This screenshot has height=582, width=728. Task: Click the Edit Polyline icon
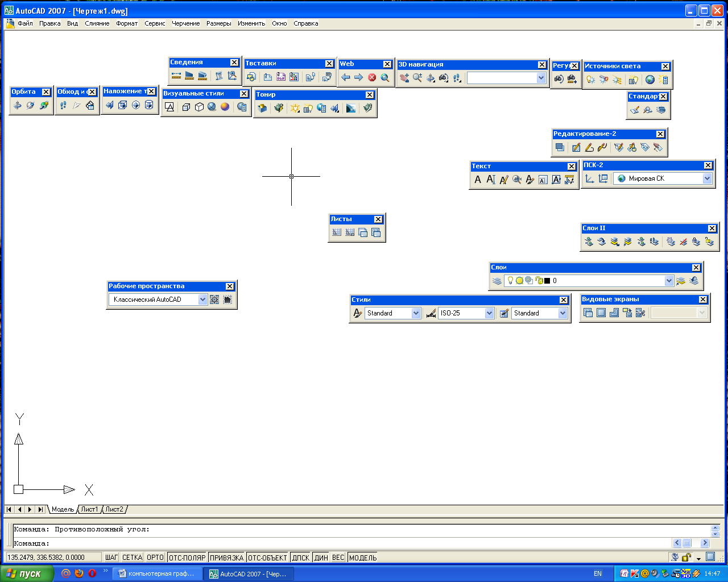(x=589, y=147)
